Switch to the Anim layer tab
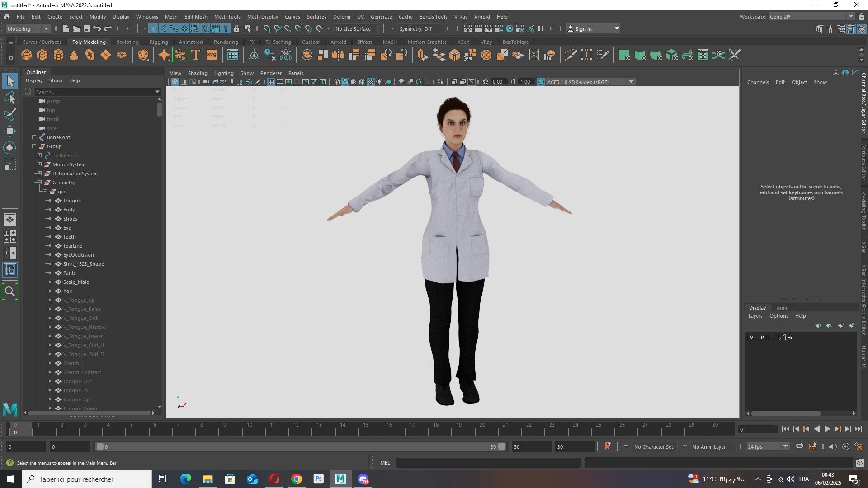Screen dimensions: 868x488 783,307
